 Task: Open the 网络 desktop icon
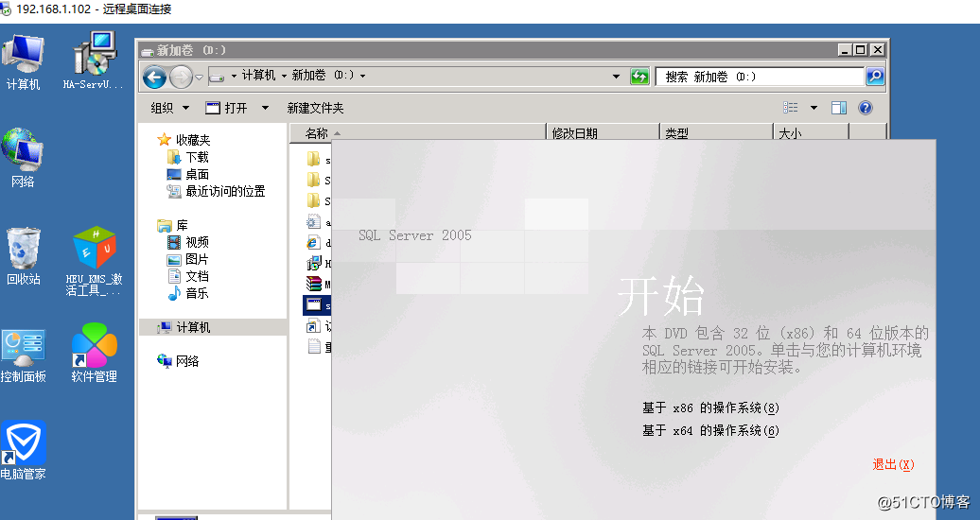point(23,158)
